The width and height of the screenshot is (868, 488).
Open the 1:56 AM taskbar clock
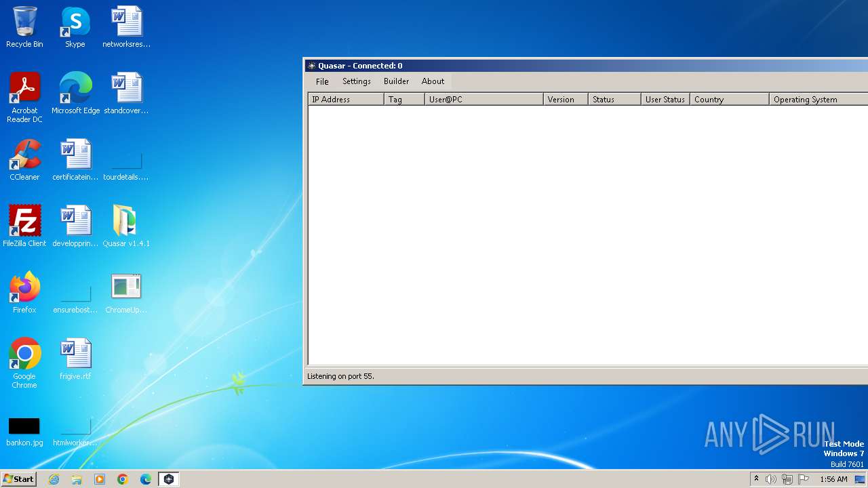point(833,479)
